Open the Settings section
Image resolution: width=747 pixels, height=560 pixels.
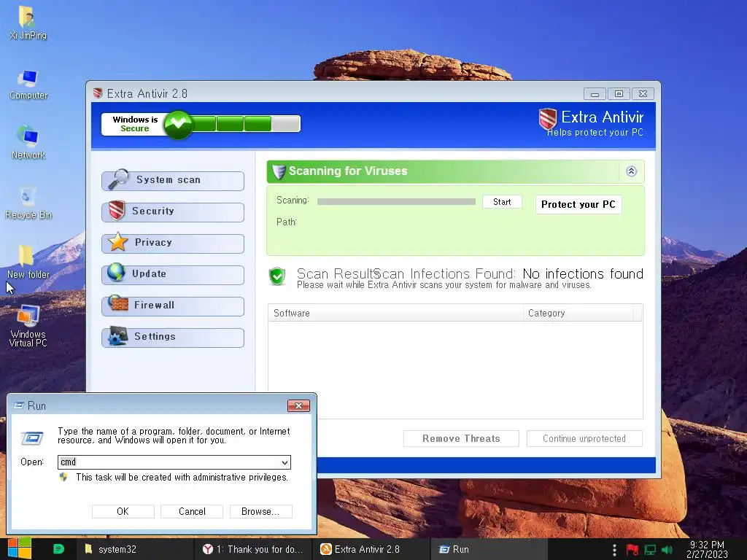[173, 337]
